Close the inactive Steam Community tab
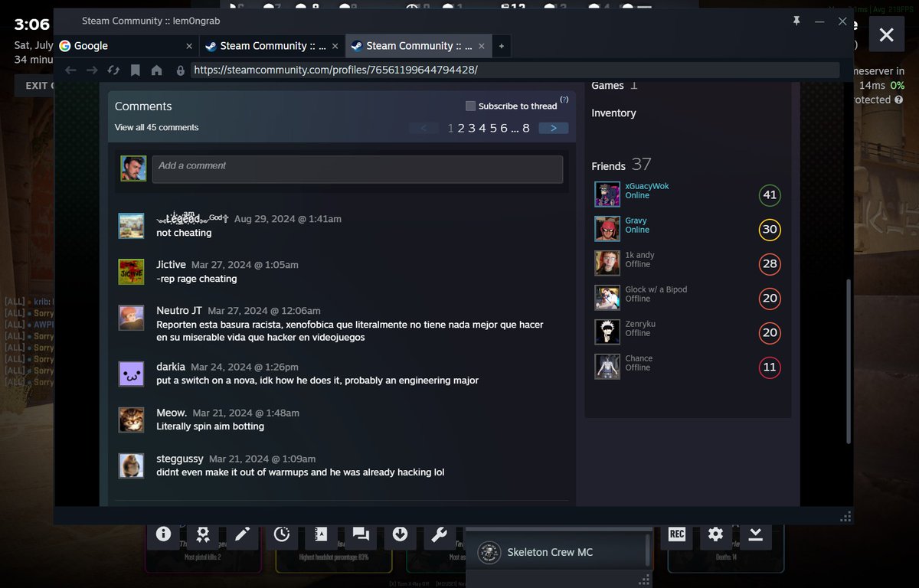The width and height of the screenshot is (919, 588). 335,46
